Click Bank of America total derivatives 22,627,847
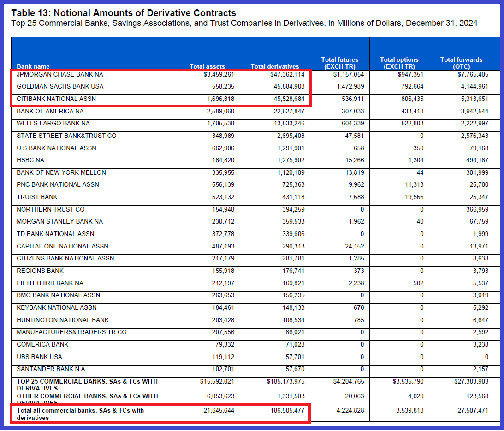The width and height of the screenshot is (504, 431). (x=289, y=111)
